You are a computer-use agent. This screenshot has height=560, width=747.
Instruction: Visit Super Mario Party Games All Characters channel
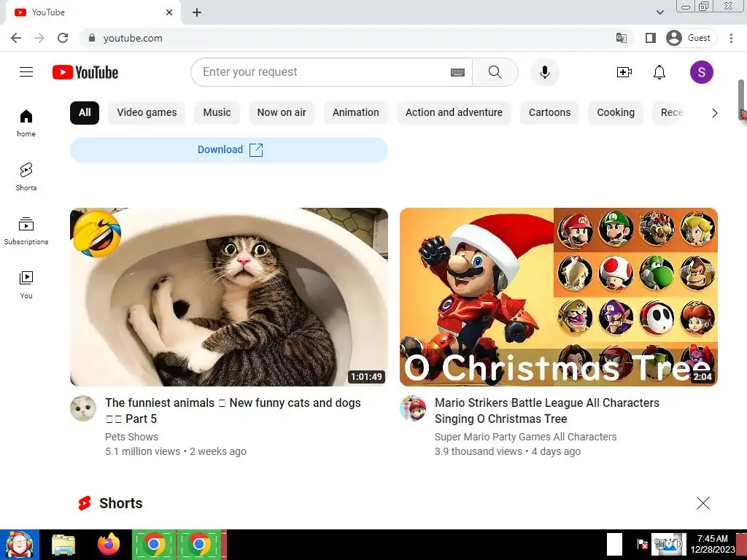[525, 437]
